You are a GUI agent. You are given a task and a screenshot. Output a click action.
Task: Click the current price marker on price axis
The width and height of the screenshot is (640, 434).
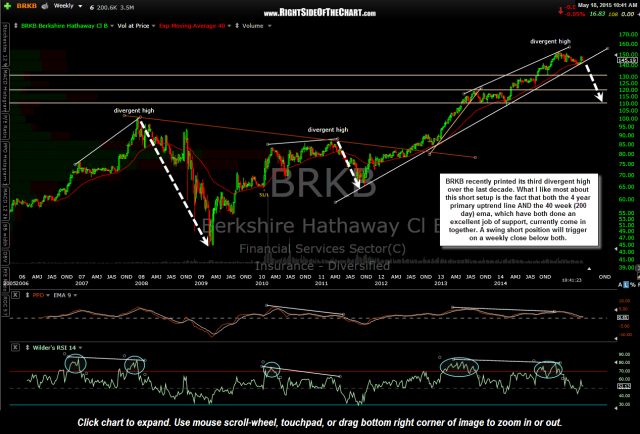click(627, 60)
